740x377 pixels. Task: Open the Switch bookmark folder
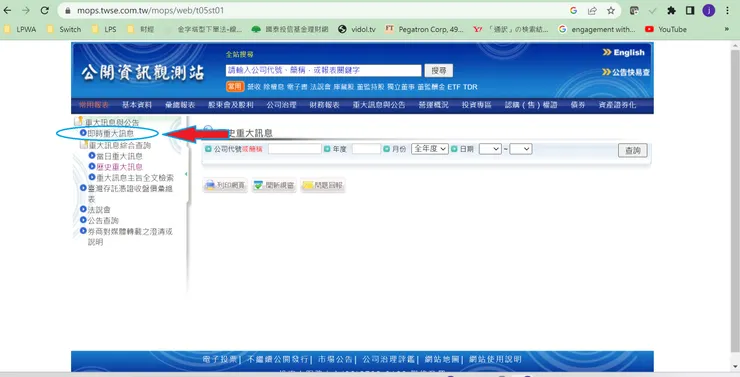click(64, 29)
